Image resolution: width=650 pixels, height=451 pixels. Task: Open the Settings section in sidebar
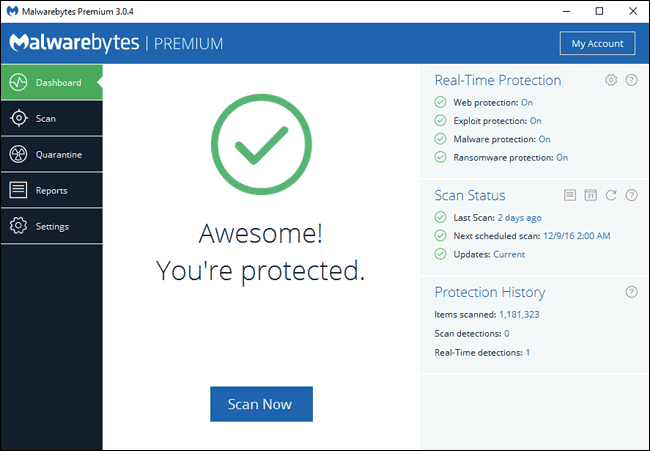[51, 226]
